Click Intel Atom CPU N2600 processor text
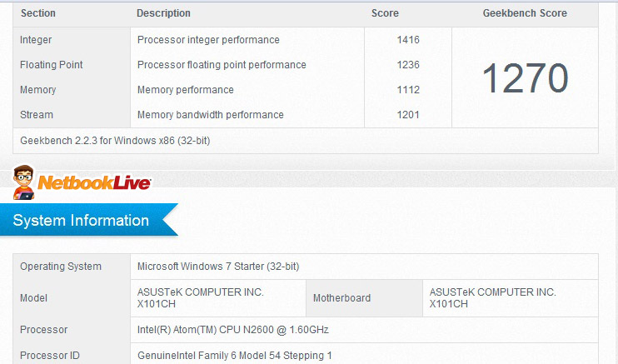The image size is (618, 364). click(233, 329)
